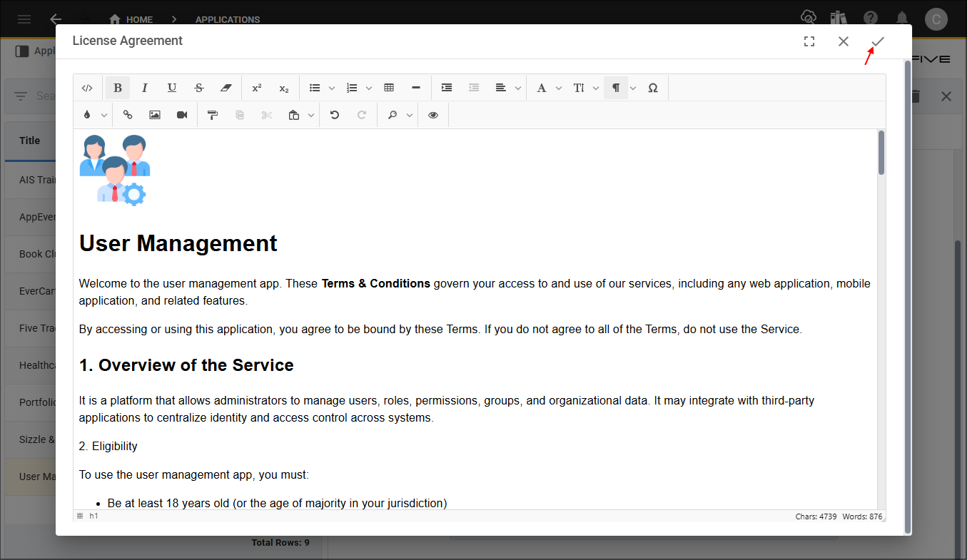Insert an image
The height and width of the screenshot is (560, 967).
pos(155,115)
